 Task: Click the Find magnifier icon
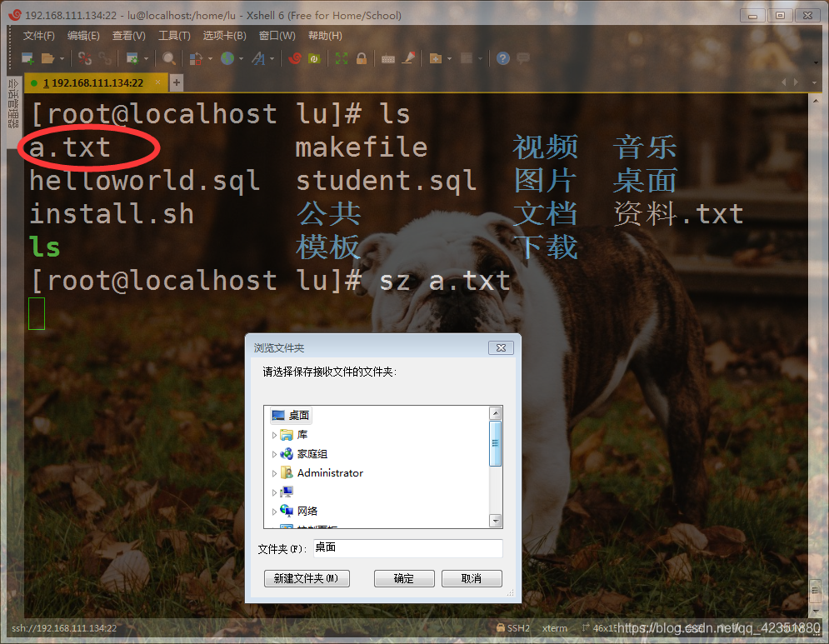[168, 58]
